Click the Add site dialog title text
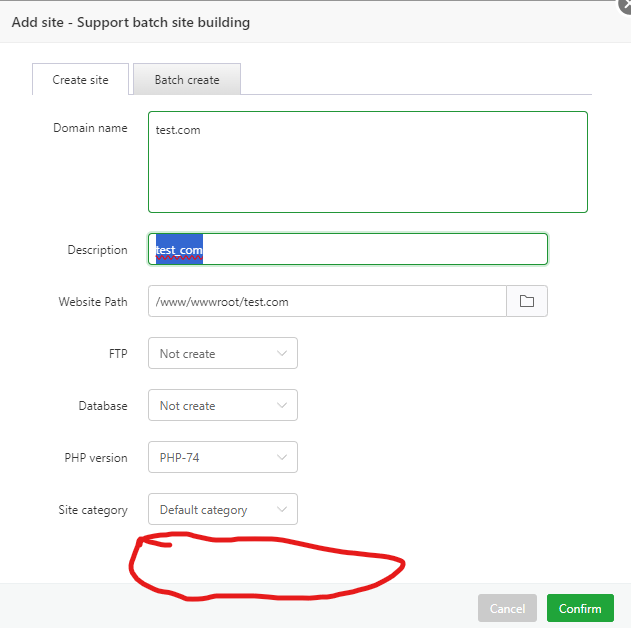The height and width of the screenshot is (628, 631). [131, 22]
